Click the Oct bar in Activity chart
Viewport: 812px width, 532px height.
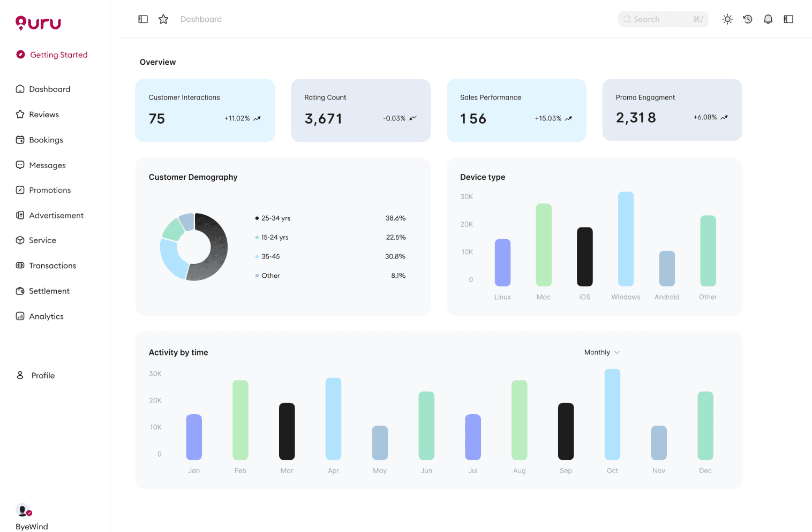click(x=612, y=414)
